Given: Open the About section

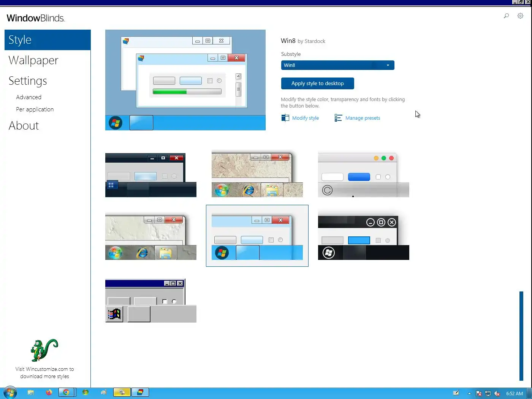Looking at the screenshot, I should pyautogui.click(x=24, y=126).
